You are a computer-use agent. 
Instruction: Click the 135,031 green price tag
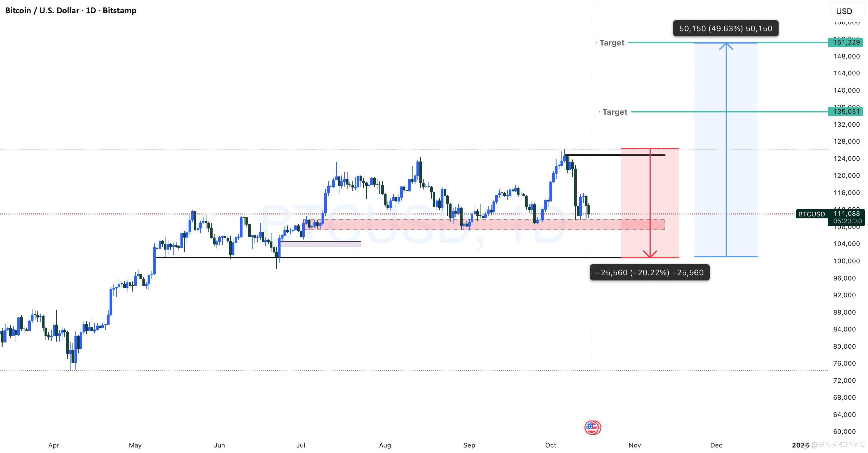846,111
